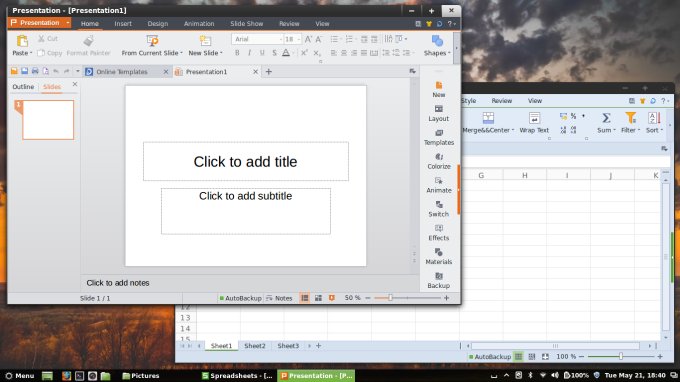Open the Animate pane icon

point(438,185)
